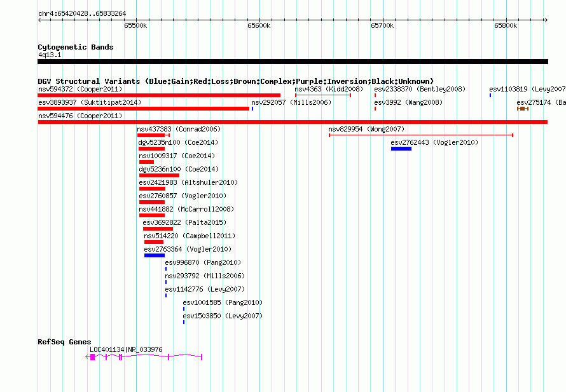This screenshot has height=392, width=566.
Task: Click the Cytogenetic Bands track title
Action: [x=76, y=47]
